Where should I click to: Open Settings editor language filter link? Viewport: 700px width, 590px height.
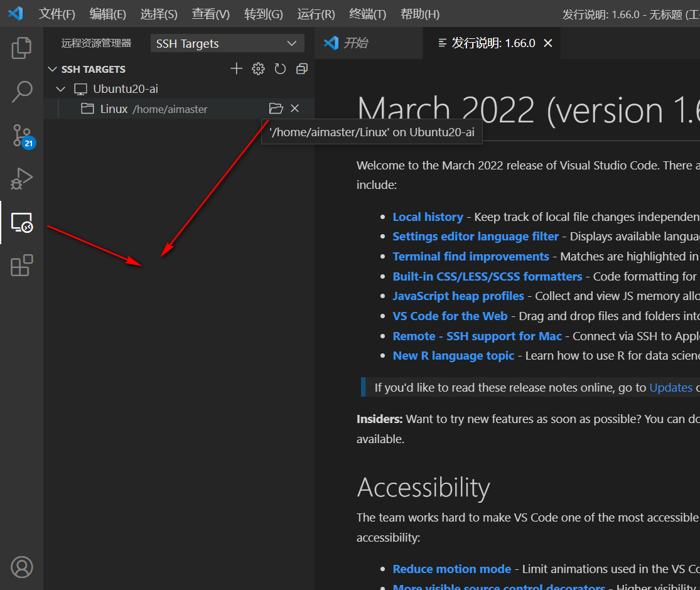[x=475, y=237]
